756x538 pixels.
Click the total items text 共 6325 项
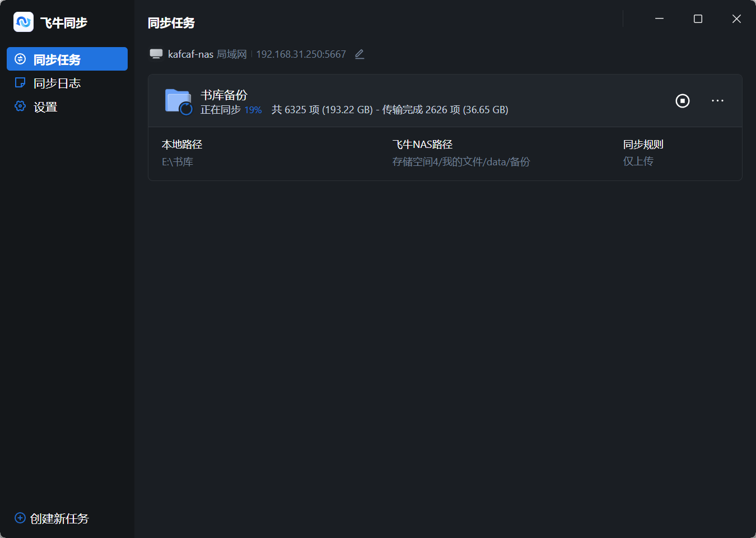pyautogui.click(x=295, y=110)
